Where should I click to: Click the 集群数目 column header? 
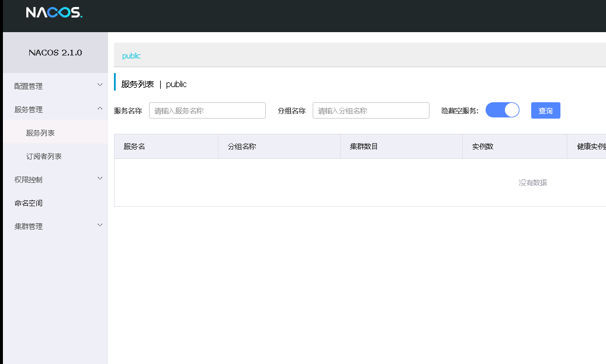pos(401,147)
